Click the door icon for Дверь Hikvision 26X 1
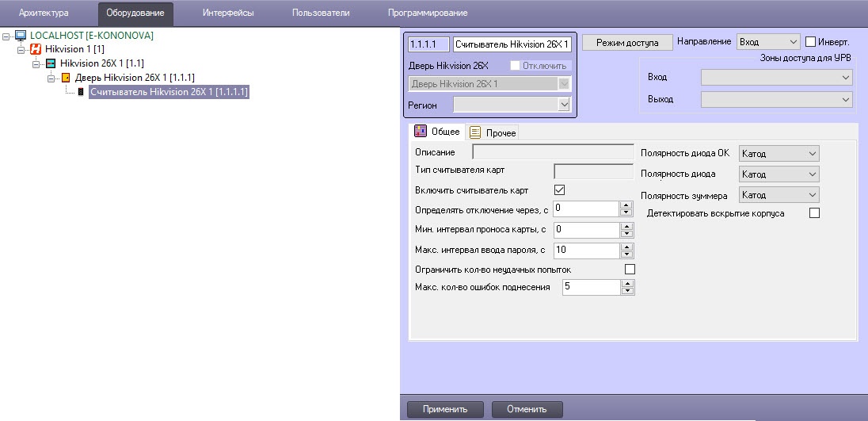 click(66, 78)
